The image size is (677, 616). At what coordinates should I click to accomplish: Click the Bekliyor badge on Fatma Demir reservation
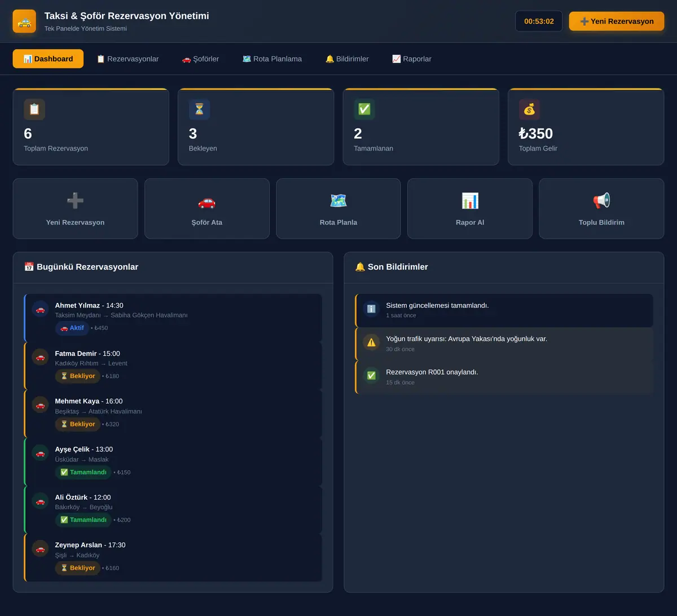point(78,376)
